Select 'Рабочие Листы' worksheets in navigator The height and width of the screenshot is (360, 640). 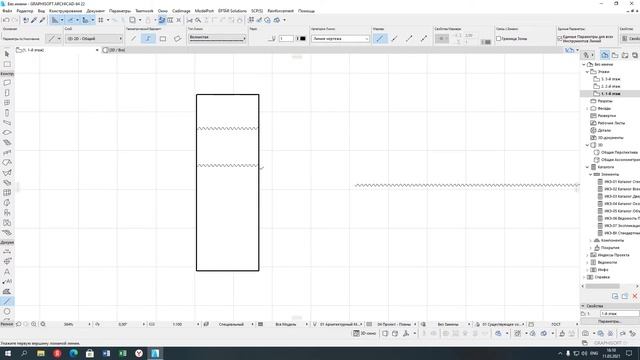tap(608, 123)
